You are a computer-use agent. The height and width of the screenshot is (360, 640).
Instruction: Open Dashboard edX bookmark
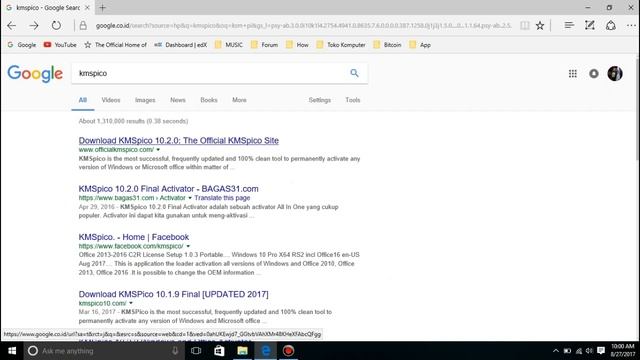click(181, 45)
